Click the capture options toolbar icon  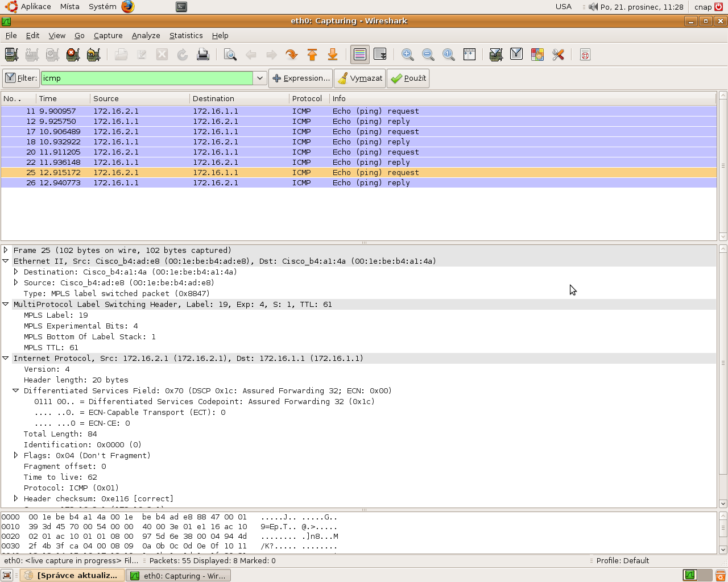pyautogui.click(x=32, y=55)
